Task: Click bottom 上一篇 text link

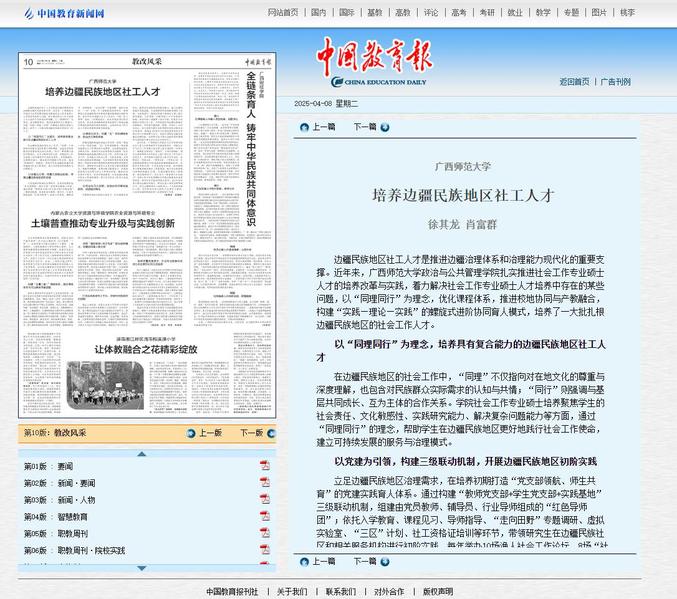Action: [x=324, y=561]
